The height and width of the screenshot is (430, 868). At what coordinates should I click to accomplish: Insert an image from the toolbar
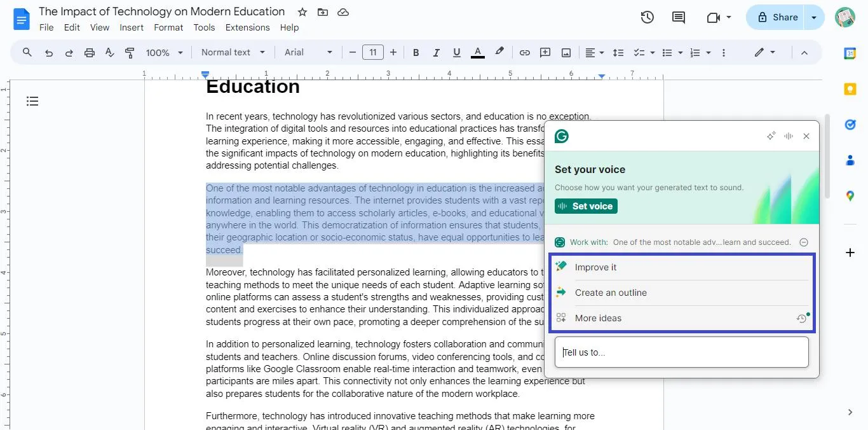click(x=566, y=52)
